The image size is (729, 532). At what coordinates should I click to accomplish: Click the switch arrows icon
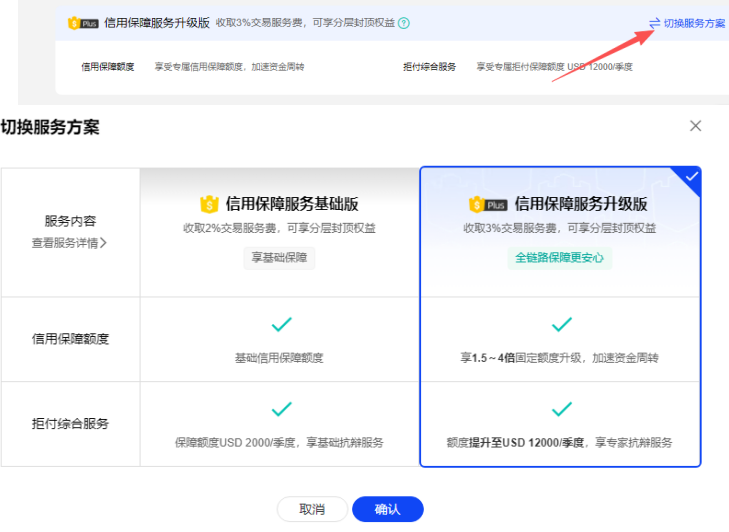655,23
